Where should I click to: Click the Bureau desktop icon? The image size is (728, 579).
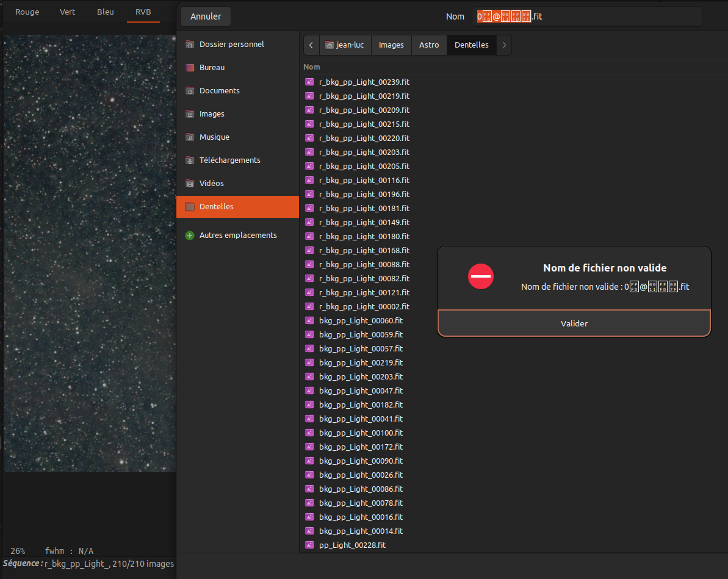point(189,67)
